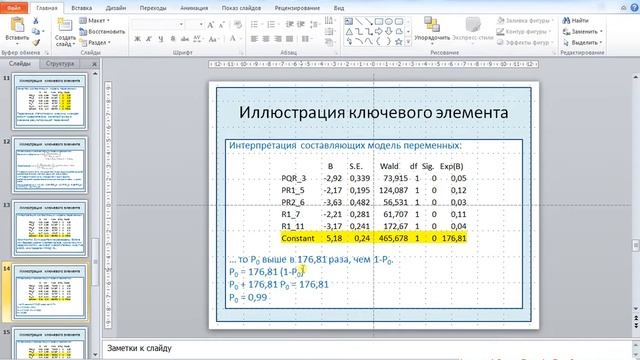Select the five-point star shape
This screenshot has height=360, width=640.
point(399,41)
